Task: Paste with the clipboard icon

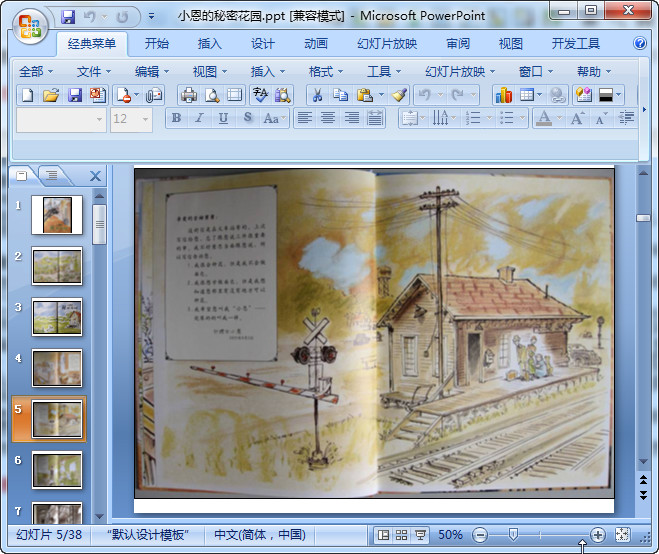Action: 364,95
